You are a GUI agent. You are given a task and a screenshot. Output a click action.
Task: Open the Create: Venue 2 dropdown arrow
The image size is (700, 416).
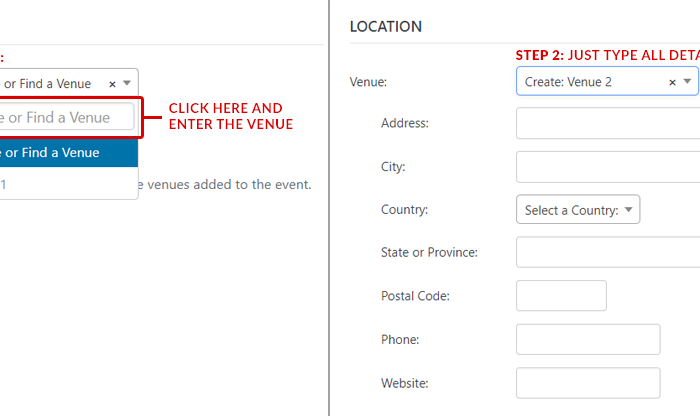point(687,82)
